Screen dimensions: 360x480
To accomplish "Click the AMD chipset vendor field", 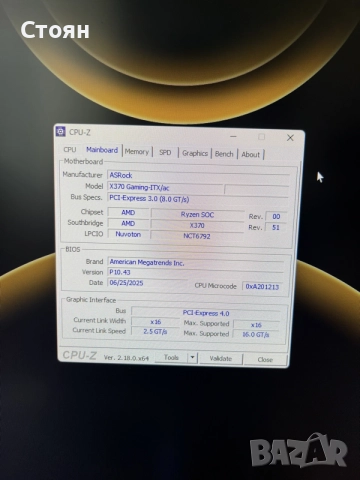I will click(128, 213).
